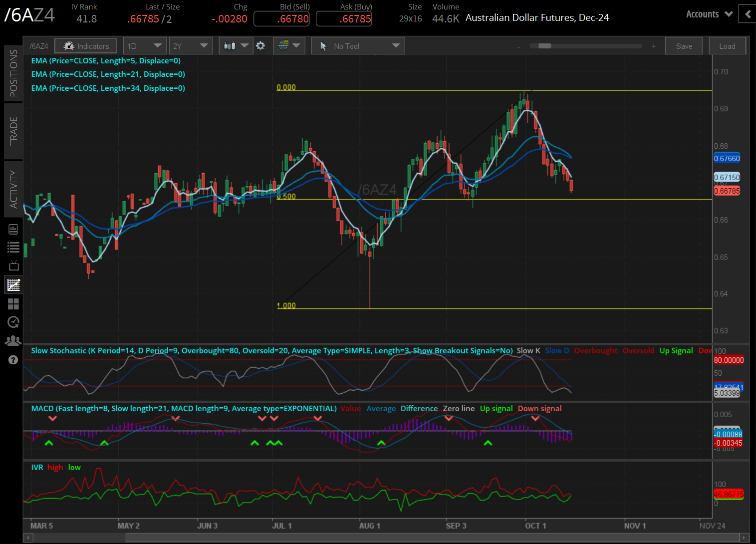756x544 pixels.
Task: Click the Bid (Sell) price .66780
Action: click(x=281, y=19)
